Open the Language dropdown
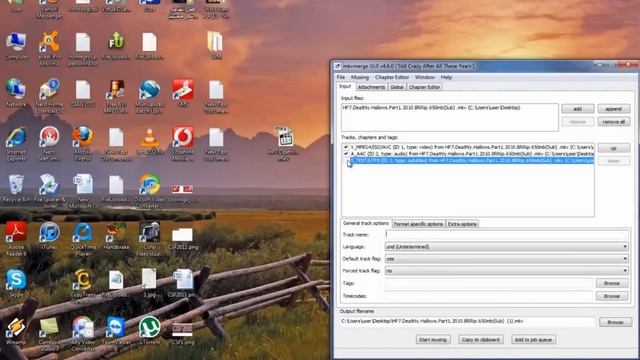 pos(507,247)
